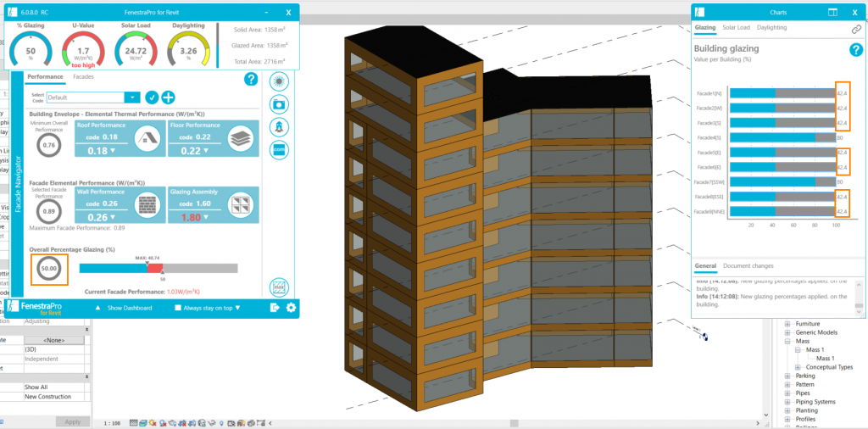This screenshot has width=868, height=429.
Task: Click the link chain icon in Charts
Action: coord(856,30)
